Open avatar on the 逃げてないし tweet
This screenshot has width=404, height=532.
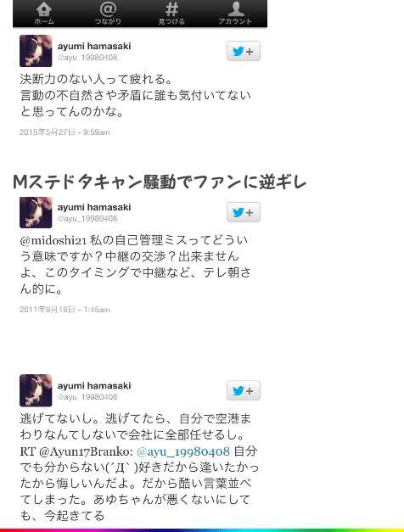click(36, 390)
